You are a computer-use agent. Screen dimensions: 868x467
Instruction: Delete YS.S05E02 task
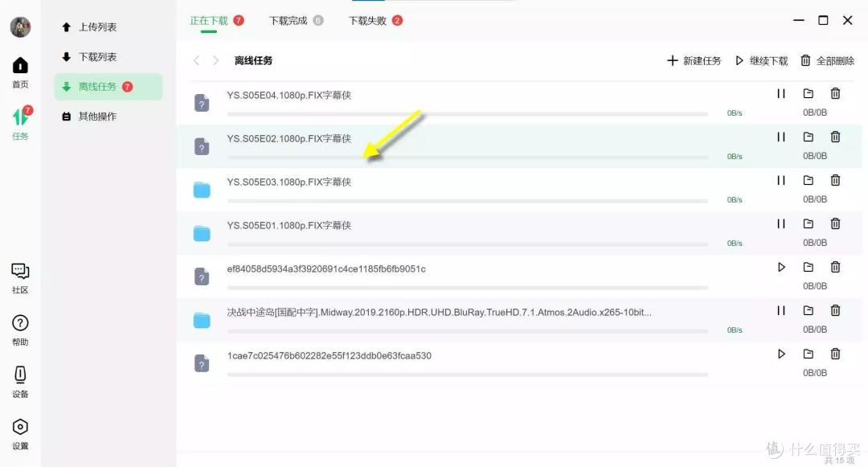click(x=835, y=137)
